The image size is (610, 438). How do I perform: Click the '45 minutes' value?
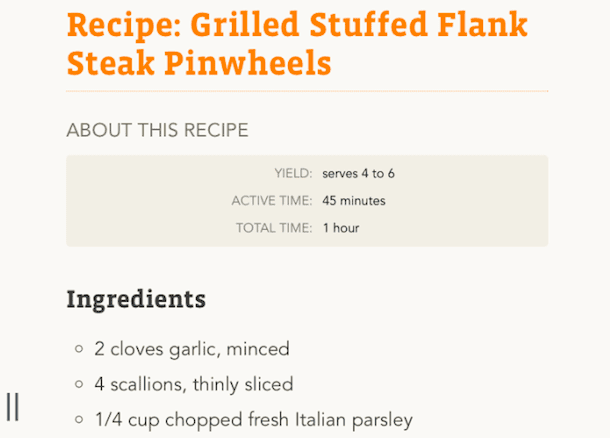pyautogui.click(x=353, y=201)
